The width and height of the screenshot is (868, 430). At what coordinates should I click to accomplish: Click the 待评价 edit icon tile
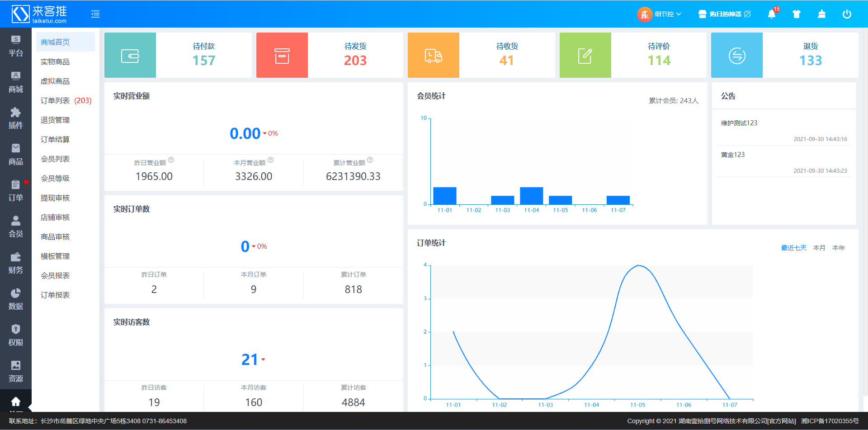click(x=585, y=55)
